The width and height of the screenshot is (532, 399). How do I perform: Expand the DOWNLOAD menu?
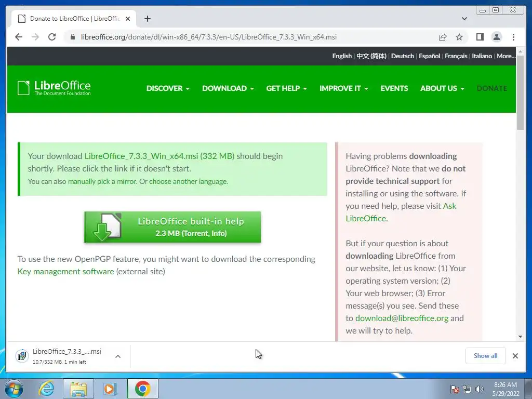[x=228, y=88]
